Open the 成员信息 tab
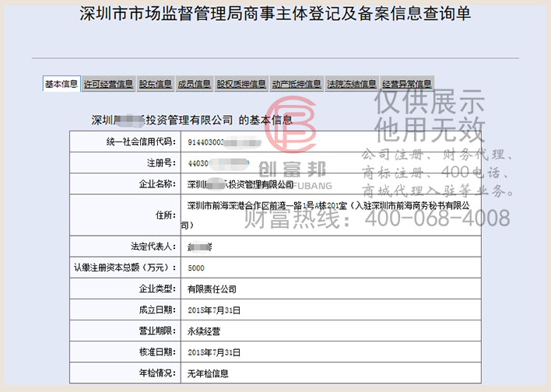This screenshot has height=392, width=551. pyautogui.click(x=194, y=84)
